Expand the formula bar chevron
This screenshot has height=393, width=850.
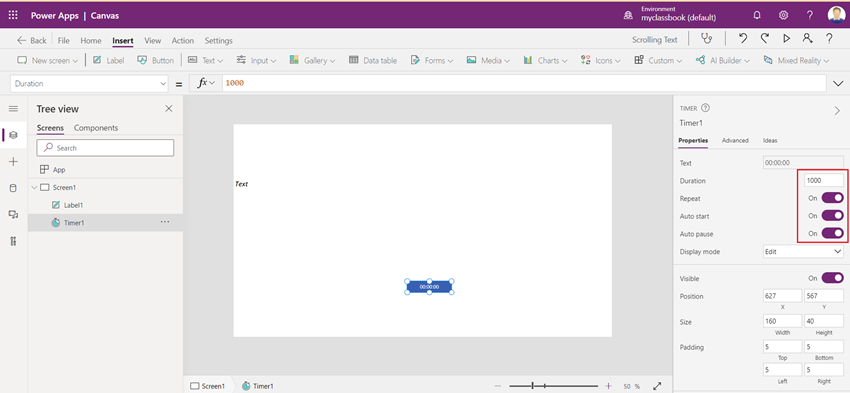[838, 83]
